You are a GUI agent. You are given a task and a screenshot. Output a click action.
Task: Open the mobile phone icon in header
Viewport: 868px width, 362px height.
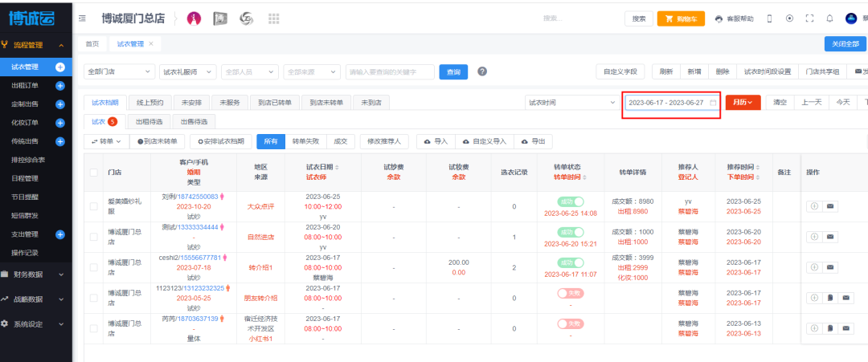pyautogui.click(x=769, y=18)
